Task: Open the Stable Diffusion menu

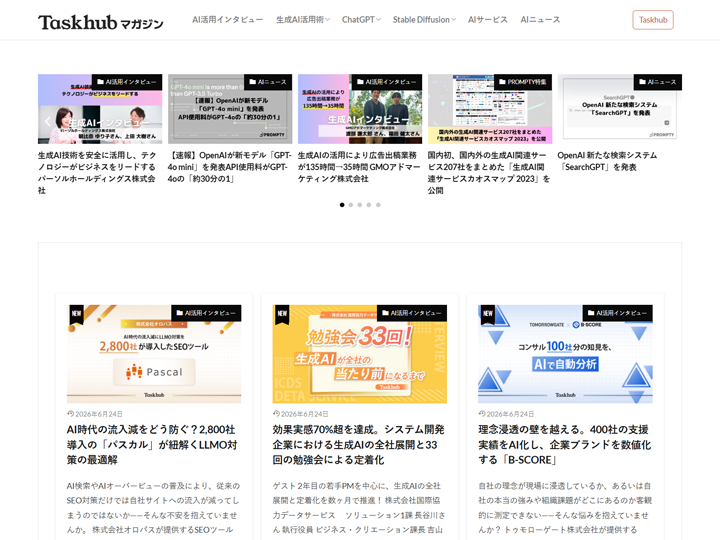Action: tap(421, 20)
